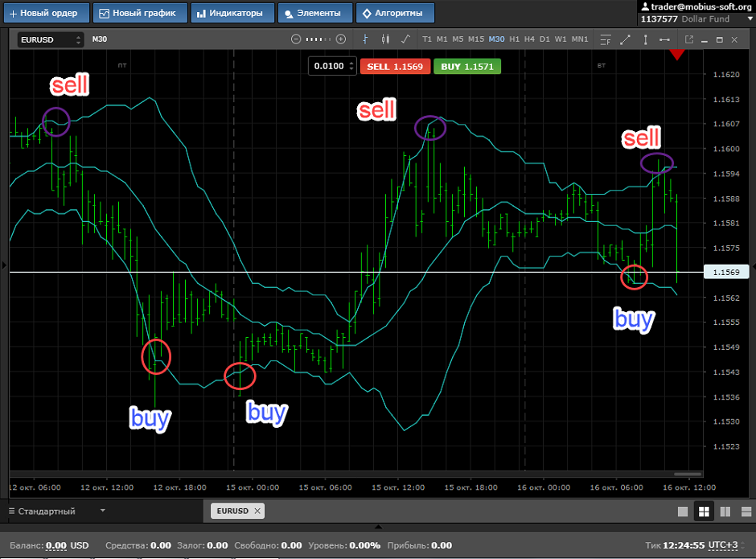This screenshot has width=756, height=559.
Task: Open chart properties list icon
Action: [x=606, y=39]
